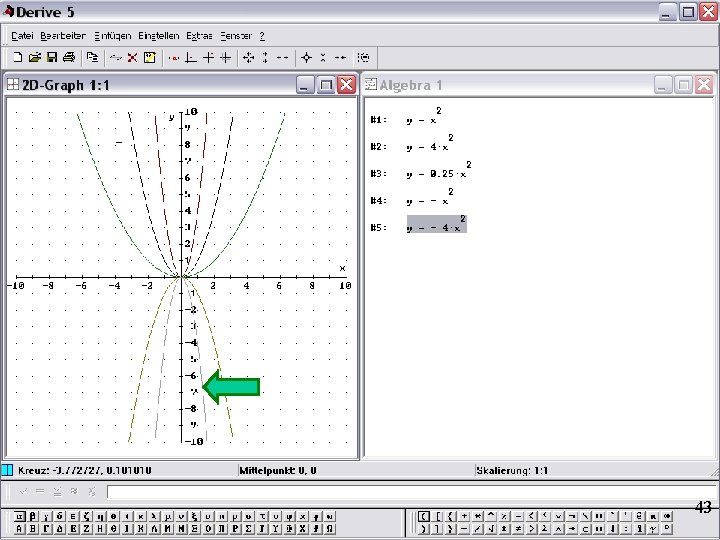The image size is (720, 540).
Task: Minimize the 2D-Graph 1:1 window
Action: click(305, 85)
